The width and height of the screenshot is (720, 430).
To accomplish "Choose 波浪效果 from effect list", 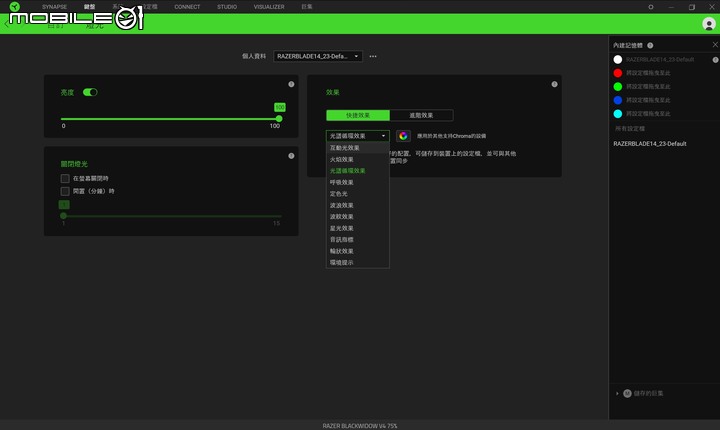I will tap(358, 205).
